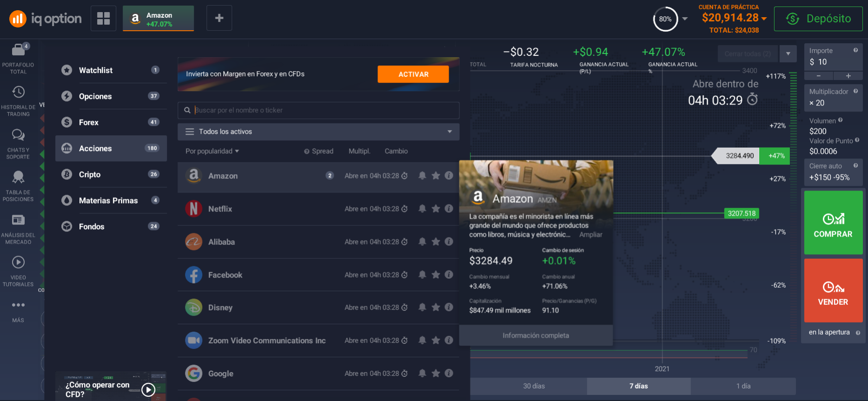Switch chart range to 30 días
Viewport: 868px width, 401px height.
534,386
